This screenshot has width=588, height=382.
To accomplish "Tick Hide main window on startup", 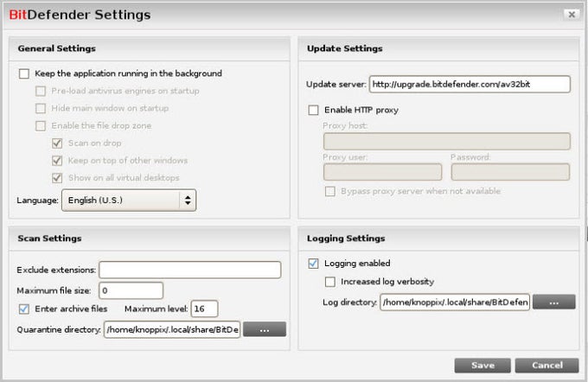I will pos(41,108).
